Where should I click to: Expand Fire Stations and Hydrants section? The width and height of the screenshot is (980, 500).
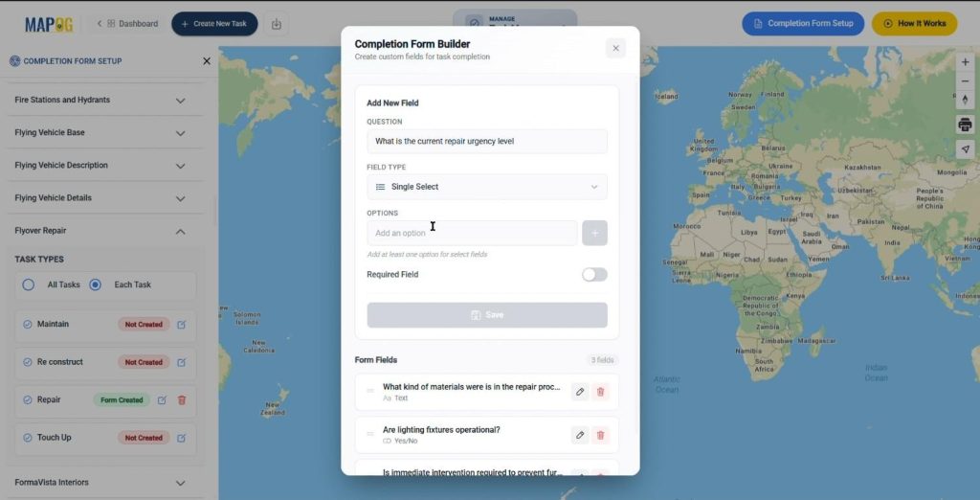(x=180, y=101)
